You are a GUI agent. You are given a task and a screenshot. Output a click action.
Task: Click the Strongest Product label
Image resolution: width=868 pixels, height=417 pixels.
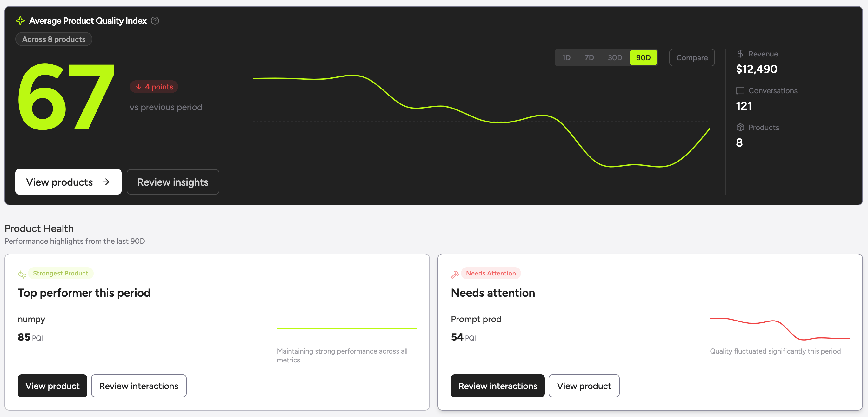tap(61, 273)
